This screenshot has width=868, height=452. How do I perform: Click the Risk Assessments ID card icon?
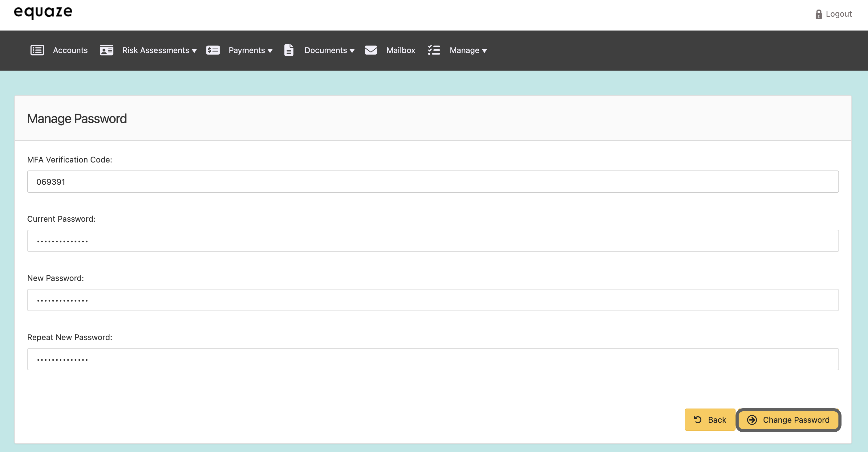tap(107, 50)
